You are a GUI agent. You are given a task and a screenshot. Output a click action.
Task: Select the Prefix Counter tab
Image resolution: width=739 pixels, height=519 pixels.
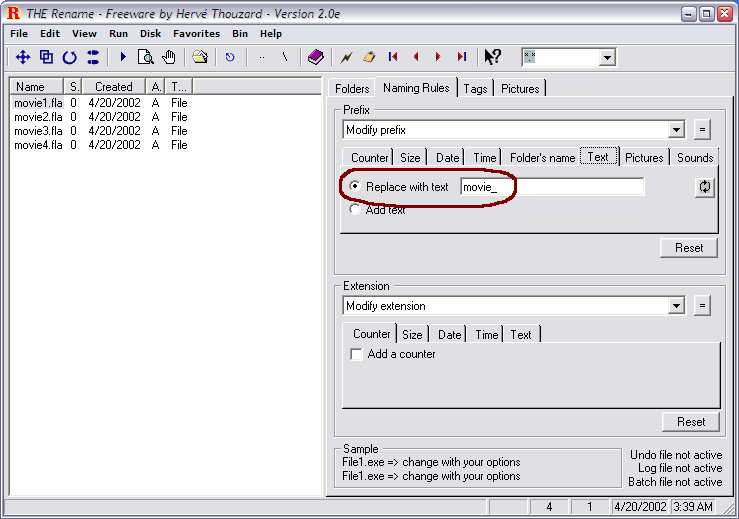click(370, 158)
